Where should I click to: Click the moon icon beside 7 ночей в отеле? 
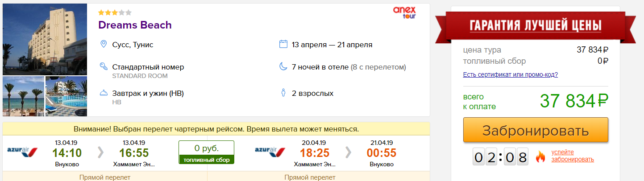[x=283, y=67]
